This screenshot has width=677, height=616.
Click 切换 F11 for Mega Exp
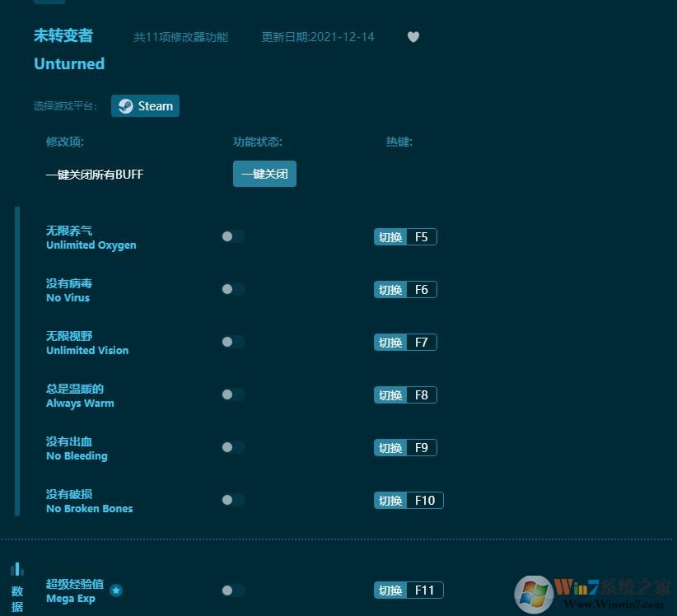tap(408, 590)
